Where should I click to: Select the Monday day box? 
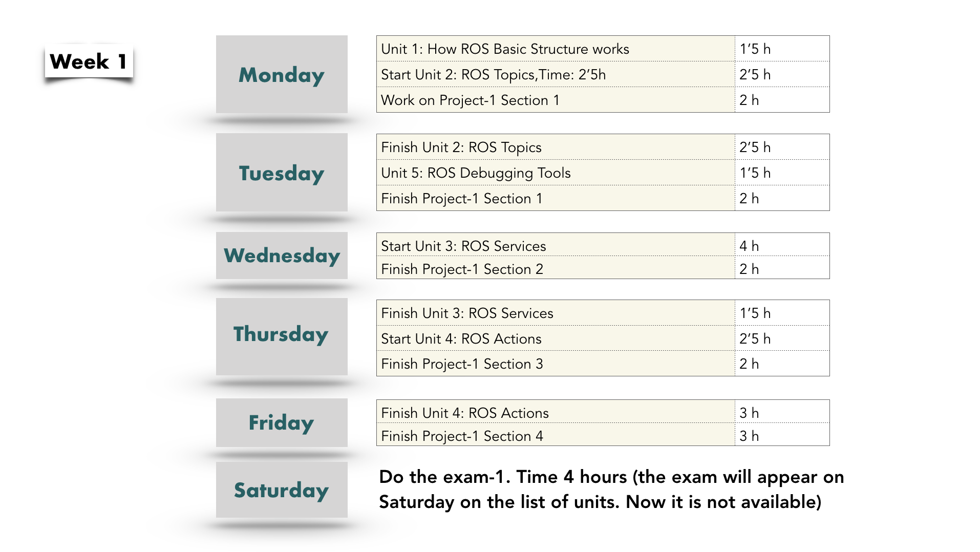pos(282,74)
